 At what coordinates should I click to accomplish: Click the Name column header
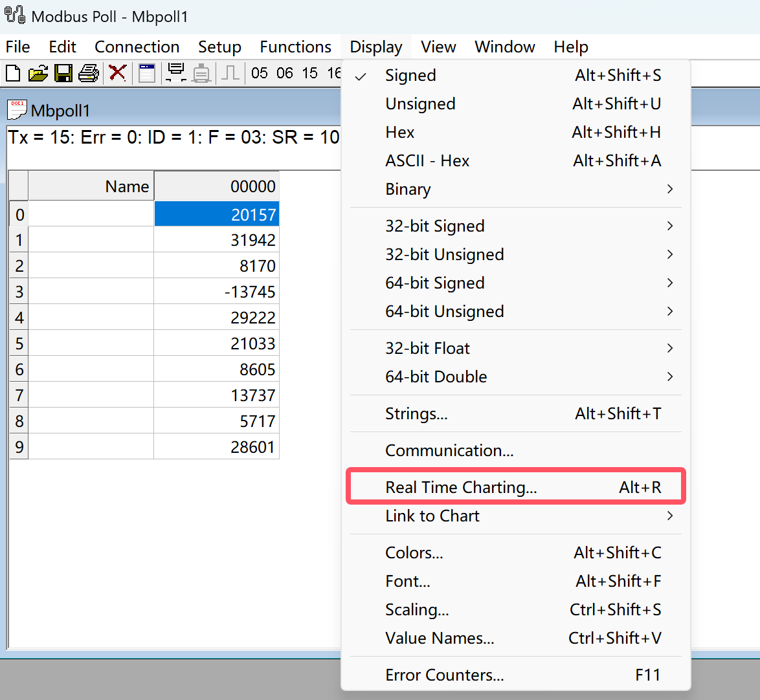(x=91, y=186)
